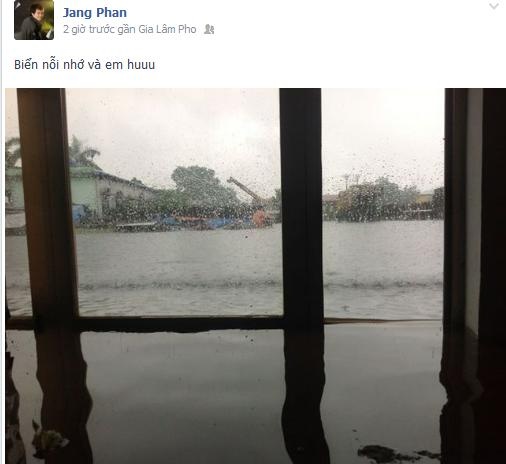This screenshot has height=464, width=506.
Task: Click the palm tree in the photo
Action: pos(83,152)
